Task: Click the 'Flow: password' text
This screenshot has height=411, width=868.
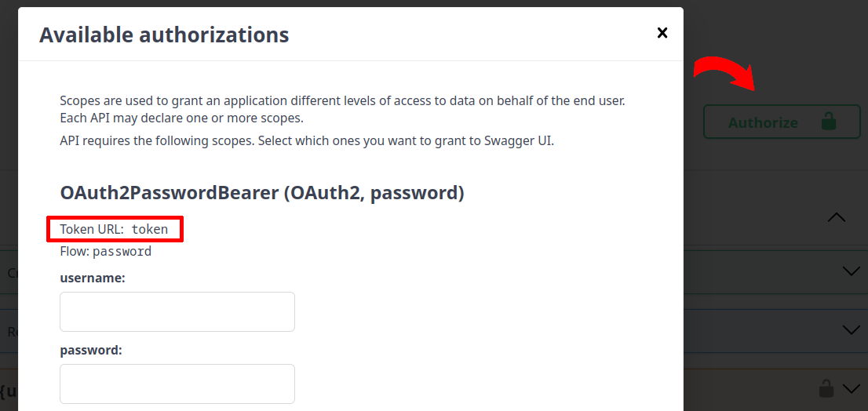Action: point(106,252)
